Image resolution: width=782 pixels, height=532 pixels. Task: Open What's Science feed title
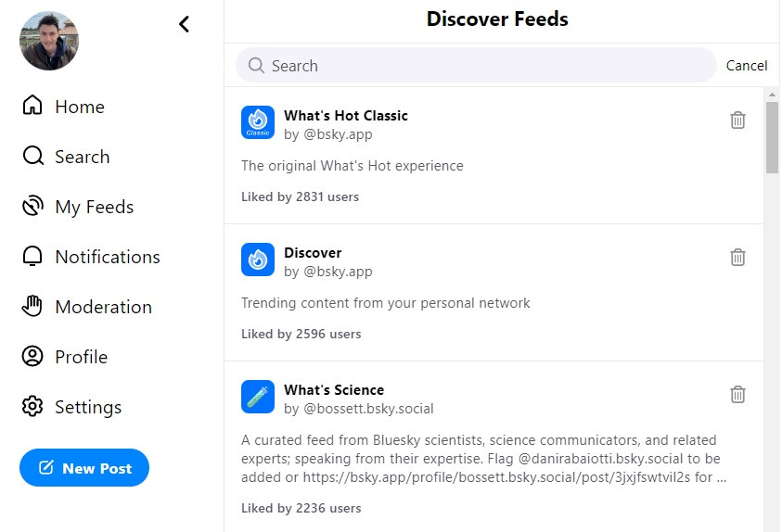pos(334,389)
